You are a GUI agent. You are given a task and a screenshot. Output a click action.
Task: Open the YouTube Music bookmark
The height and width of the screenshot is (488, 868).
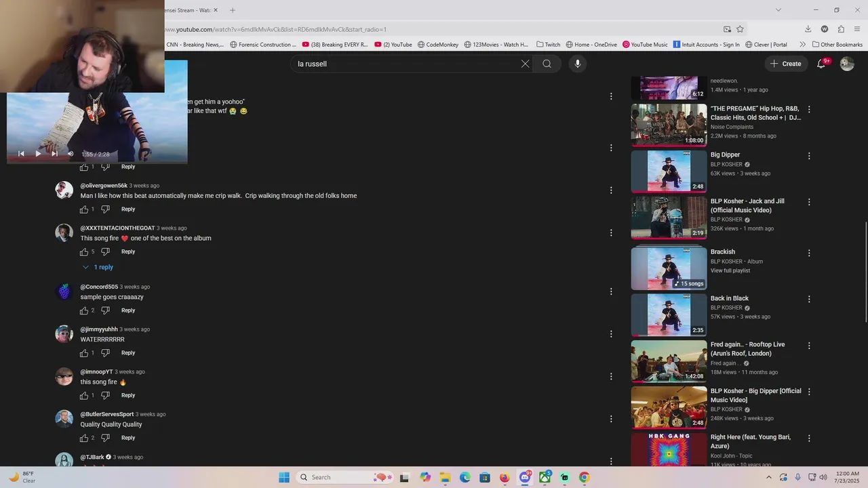point(645,45)
